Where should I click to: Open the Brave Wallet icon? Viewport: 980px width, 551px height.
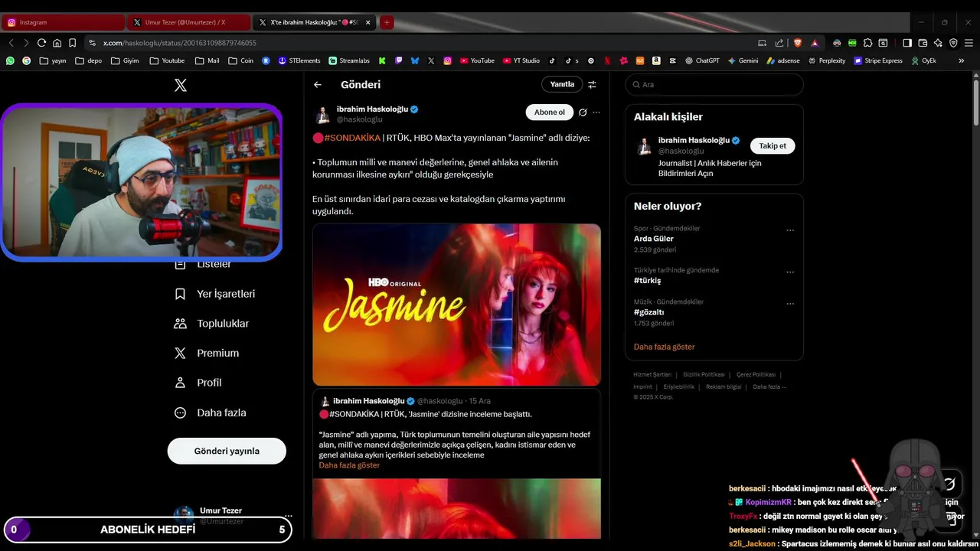click(923, 43)
